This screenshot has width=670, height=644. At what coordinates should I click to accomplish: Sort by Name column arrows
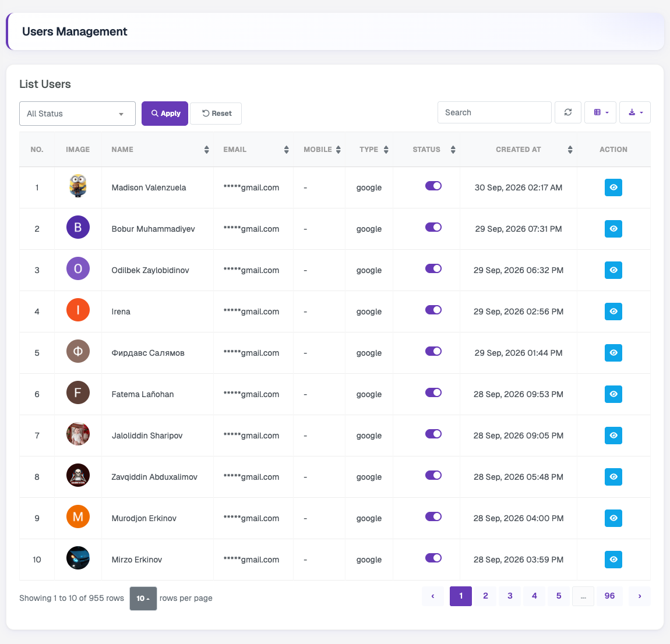point(206,150)
